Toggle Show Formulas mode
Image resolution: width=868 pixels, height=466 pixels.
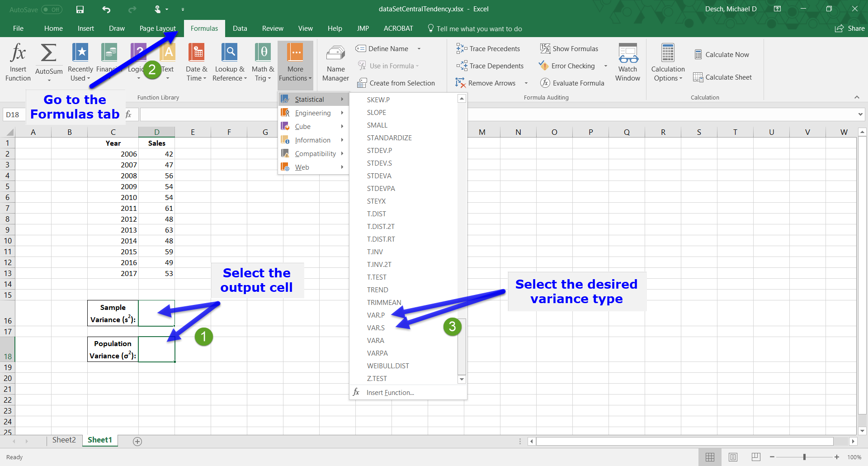click(569, 49)
